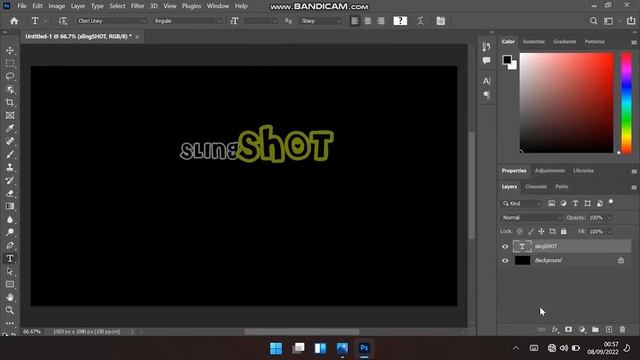
Task: Select the Gradient tool
Action: pyautogui.click(x=10, y=206)
